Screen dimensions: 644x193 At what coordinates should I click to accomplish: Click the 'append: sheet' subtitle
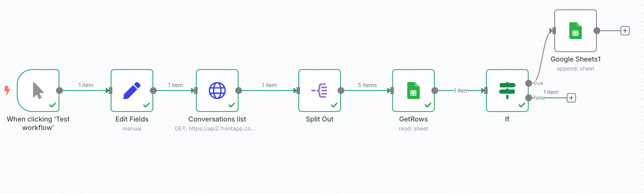coord(575,68)
